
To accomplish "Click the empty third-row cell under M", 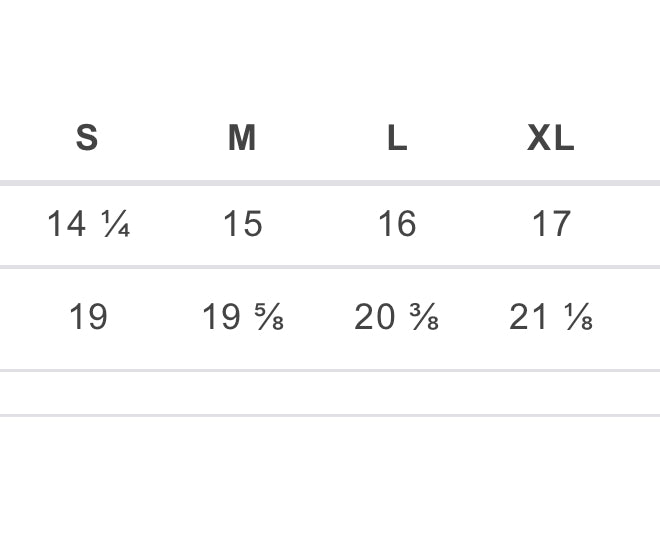I will tap(242, 392).
